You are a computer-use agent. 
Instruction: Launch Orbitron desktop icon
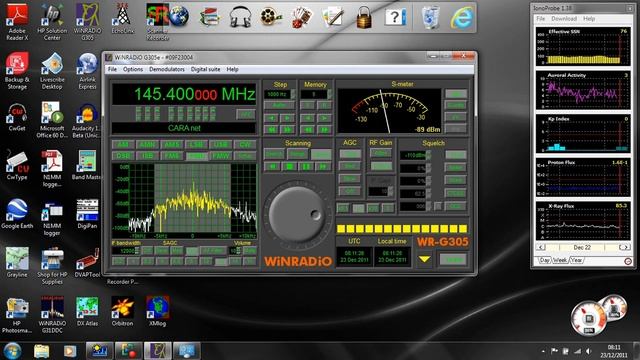tap(122, 312)
